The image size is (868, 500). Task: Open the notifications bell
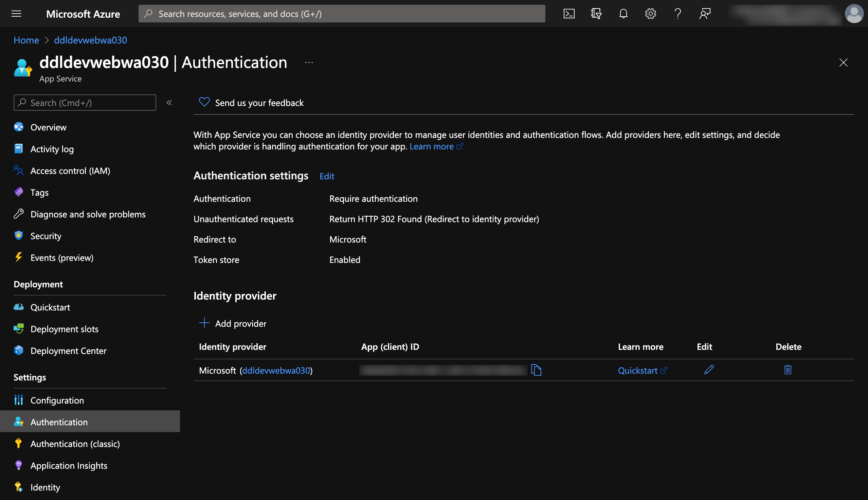(623, 14)
